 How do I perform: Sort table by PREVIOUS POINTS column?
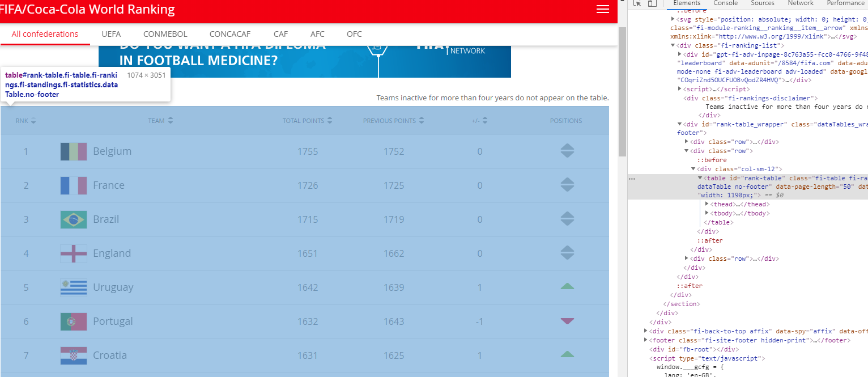[393, 121]
